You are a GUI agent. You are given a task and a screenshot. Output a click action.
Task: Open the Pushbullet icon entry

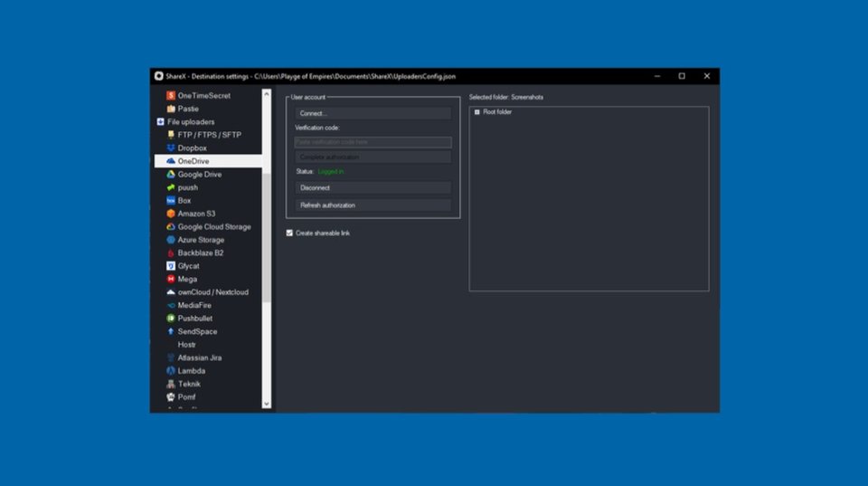point(171,318)
